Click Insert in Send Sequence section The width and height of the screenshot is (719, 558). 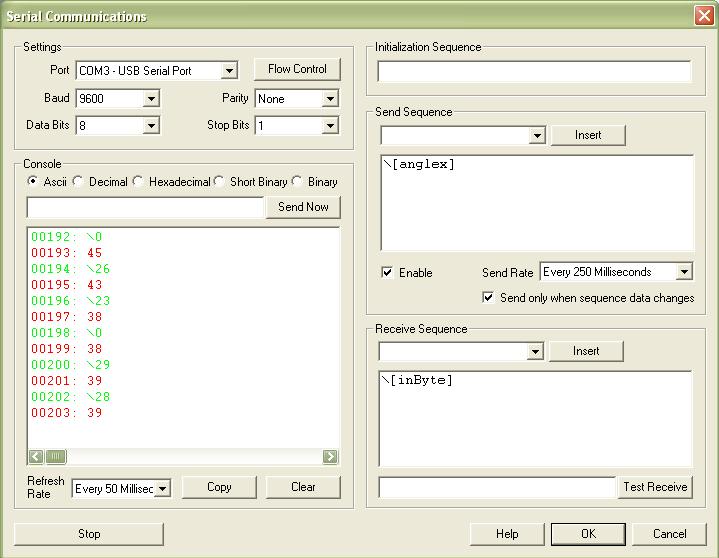point(588,135)
